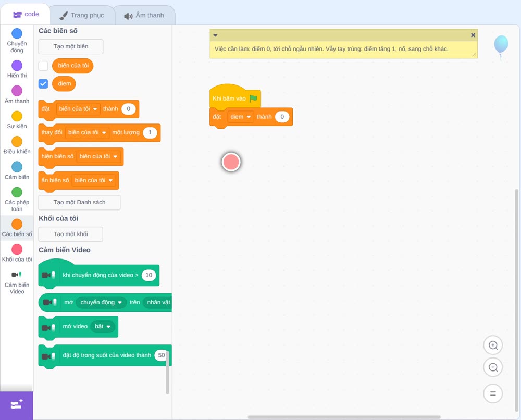Select the Các phép toán category circle

[17, 192]
